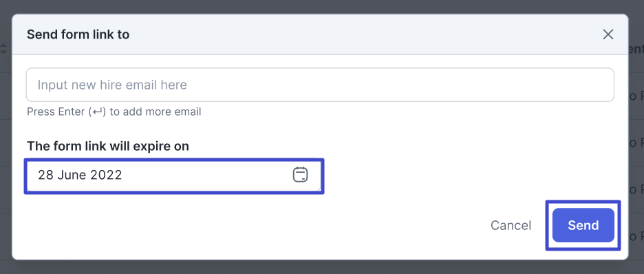Click the dimmed backdrop above the dialog
This screenshot has height=274, width=644.
[x=322, y=6]
